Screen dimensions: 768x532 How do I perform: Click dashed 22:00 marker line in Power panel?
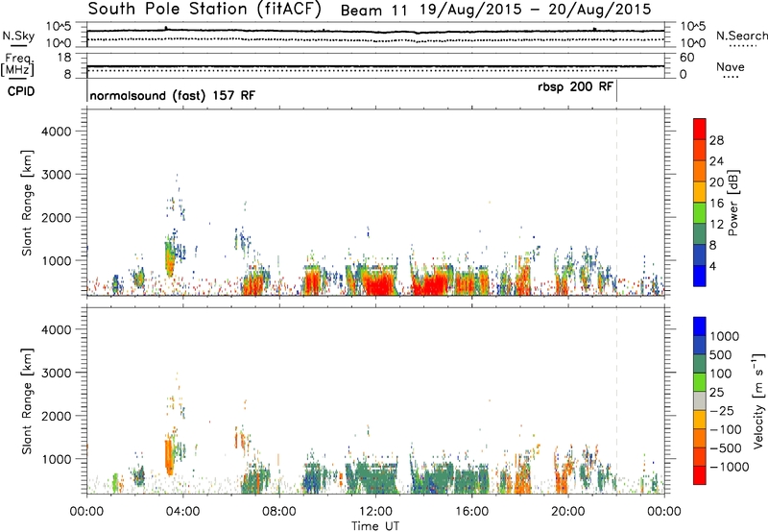click(616, 203)
